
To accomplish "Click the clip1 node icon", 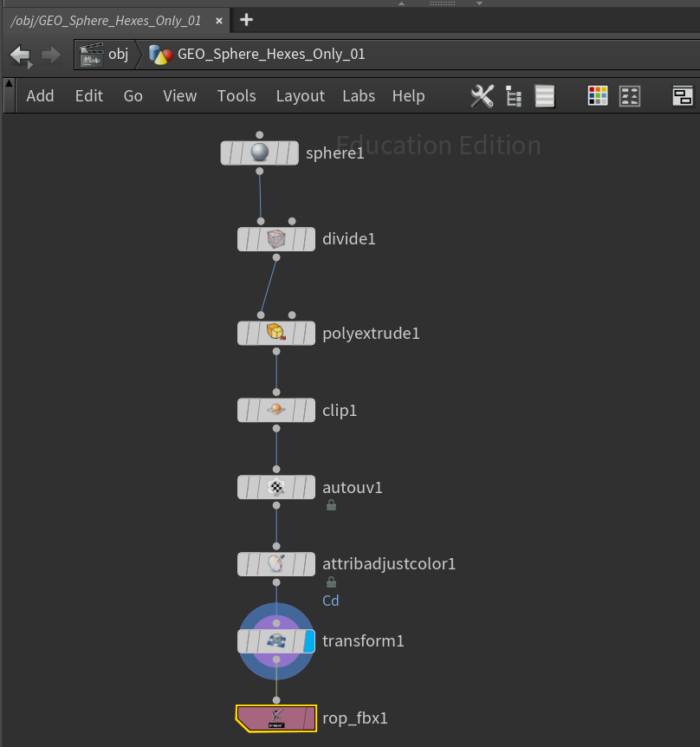I will pyautogui.click(x=276, y=410).
